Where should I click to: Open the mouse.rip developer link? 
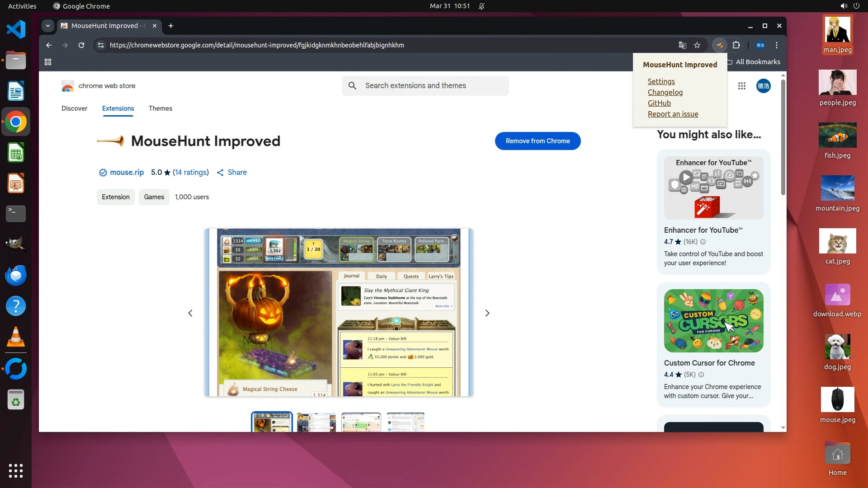[x=127, y=172]
